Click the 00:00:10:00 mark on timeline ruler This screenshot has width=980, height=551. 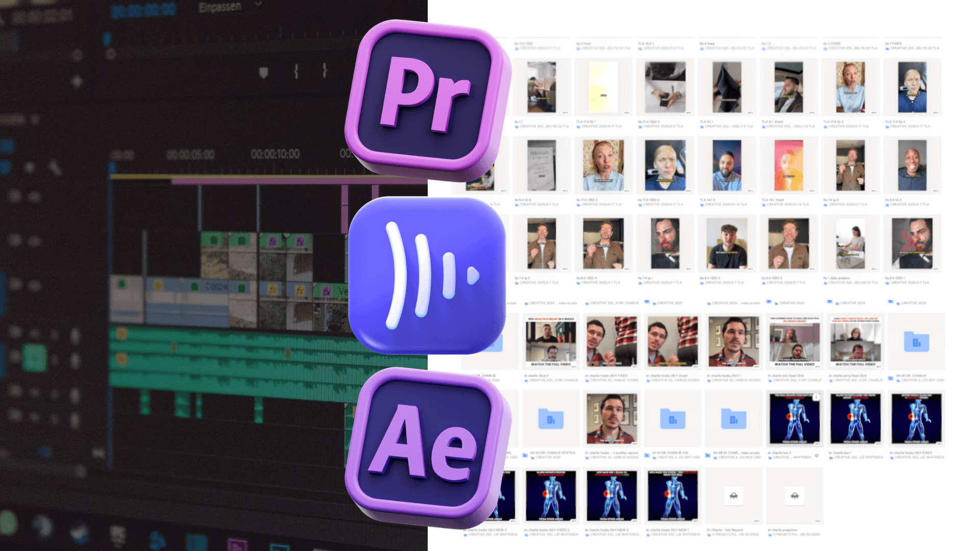[x=275, y=154]
